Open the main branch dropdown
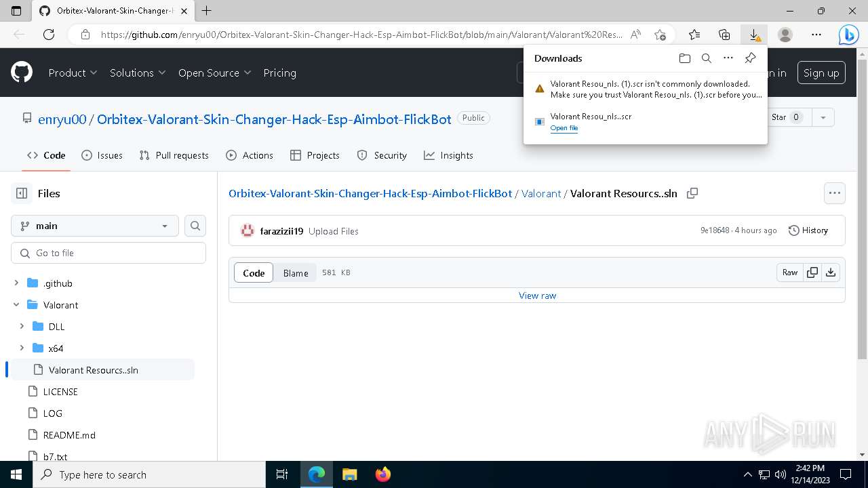Viewport: 868px width, 488px height. [x=95, y=226]
